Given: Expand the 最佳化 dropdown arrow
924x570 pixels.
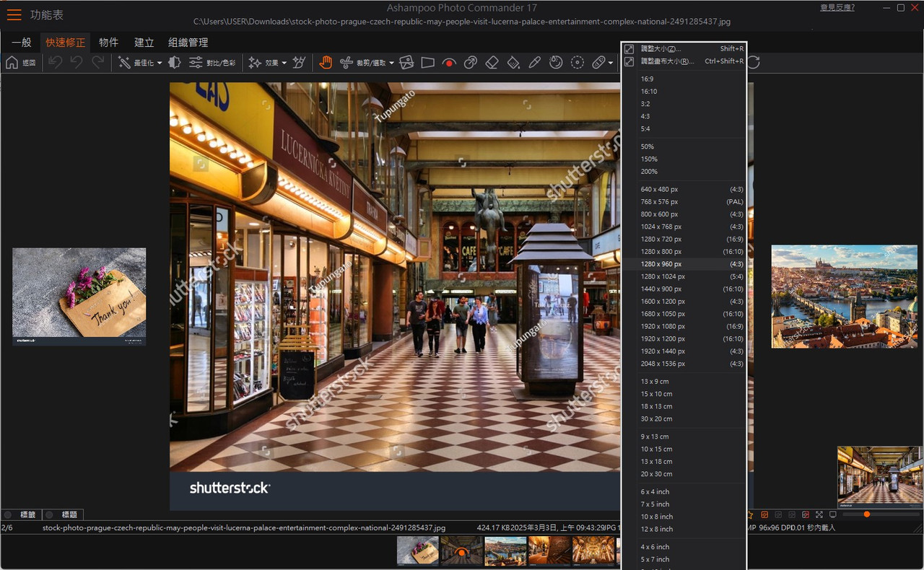Looking at the screenshot, I should [159, 63].
